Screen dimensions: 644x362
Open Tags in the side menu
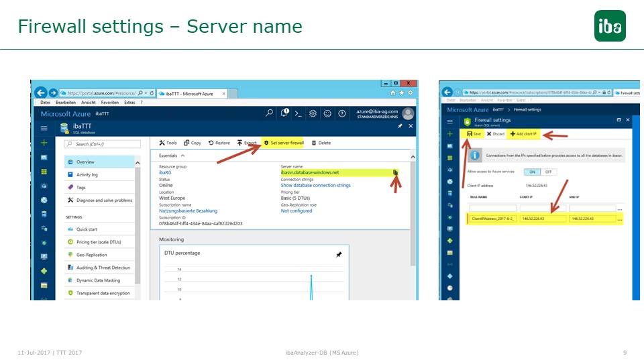click(99, 187)
